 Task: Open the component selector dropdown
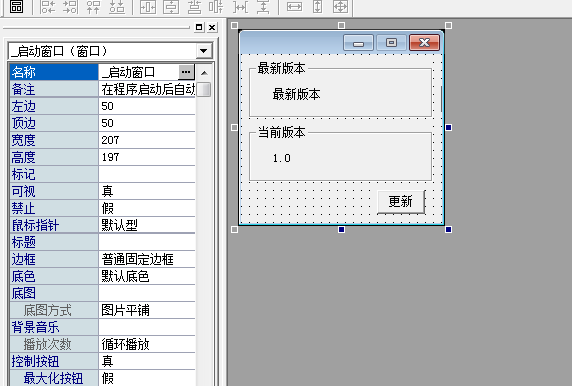tap(204, 51)
